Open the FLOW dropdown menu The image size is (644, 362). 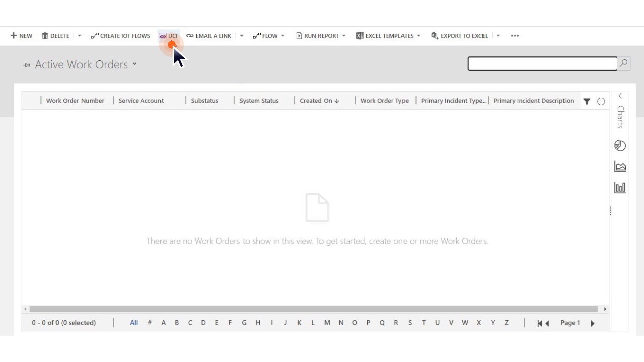pos(269,36)
